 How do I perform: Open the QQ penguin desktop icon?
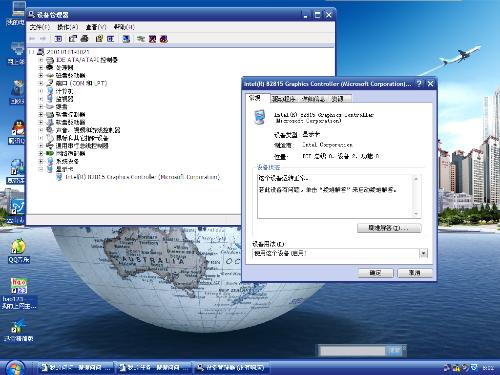(17, 132)
